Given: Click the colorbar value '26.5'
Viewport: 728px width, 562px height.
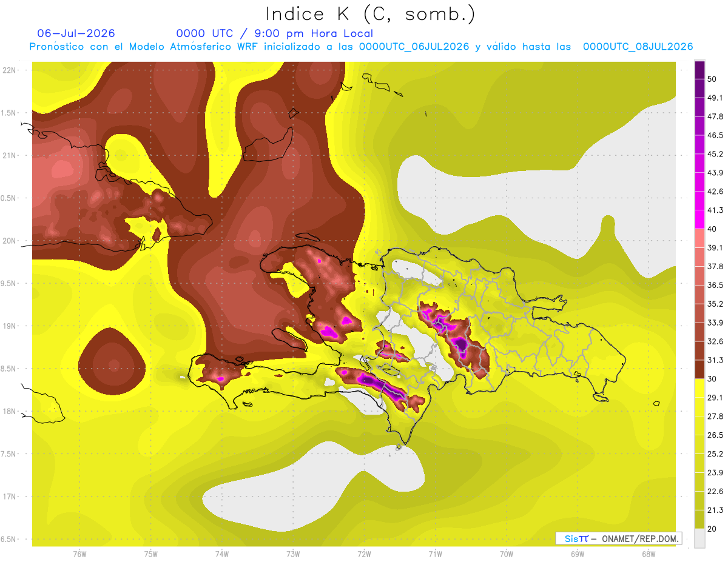Looking at the screenshot, I should 715,435.
